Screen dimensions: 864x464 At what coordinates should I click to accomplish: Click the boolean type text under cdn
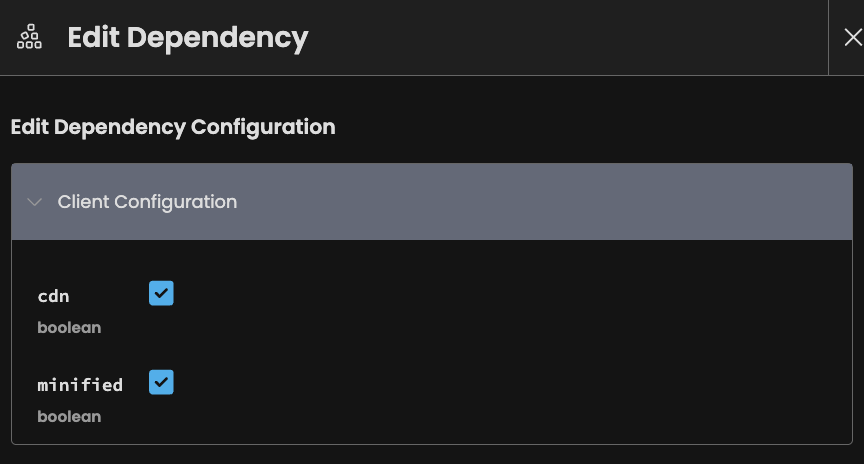coord(69,327)
